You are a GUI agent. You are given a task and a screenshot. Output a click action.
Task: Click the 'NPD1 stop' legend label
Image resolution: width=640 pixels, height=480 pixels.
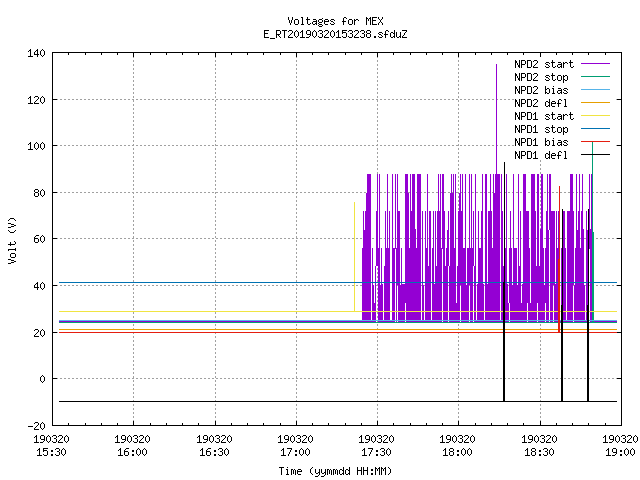pos(541,129)
